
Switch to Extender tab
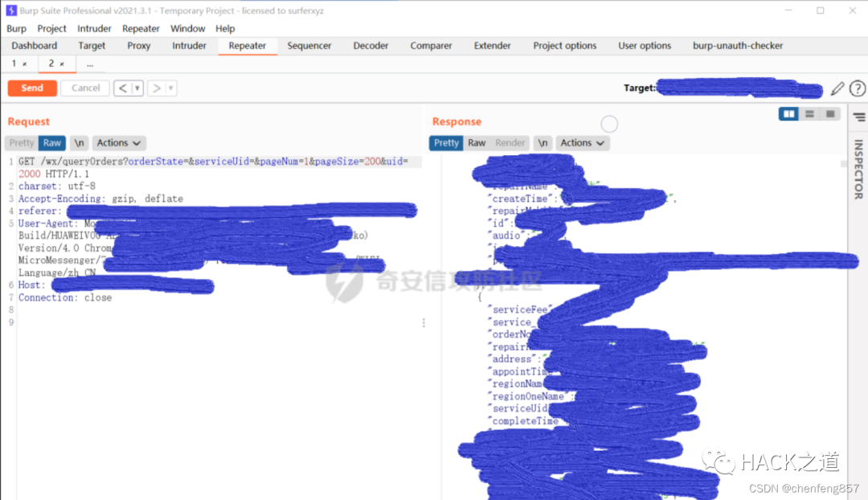click(492, 46)
